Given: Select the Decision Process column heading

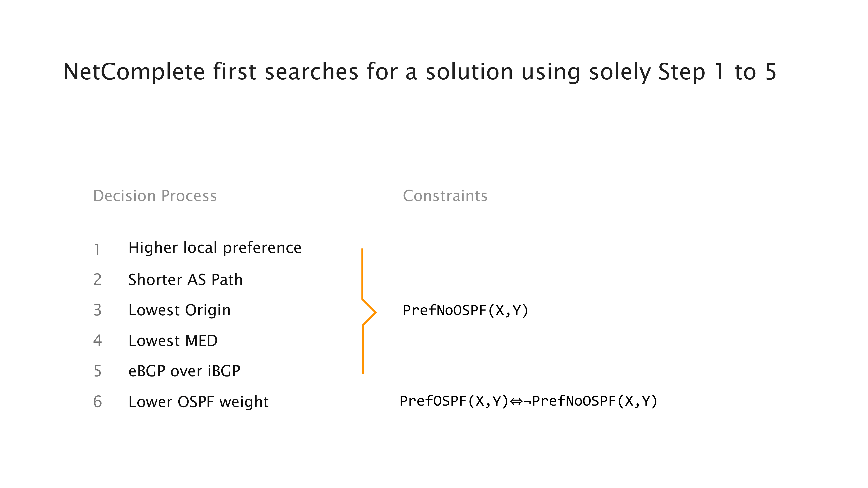Looking at the screenshot, I should click(155, 196).
